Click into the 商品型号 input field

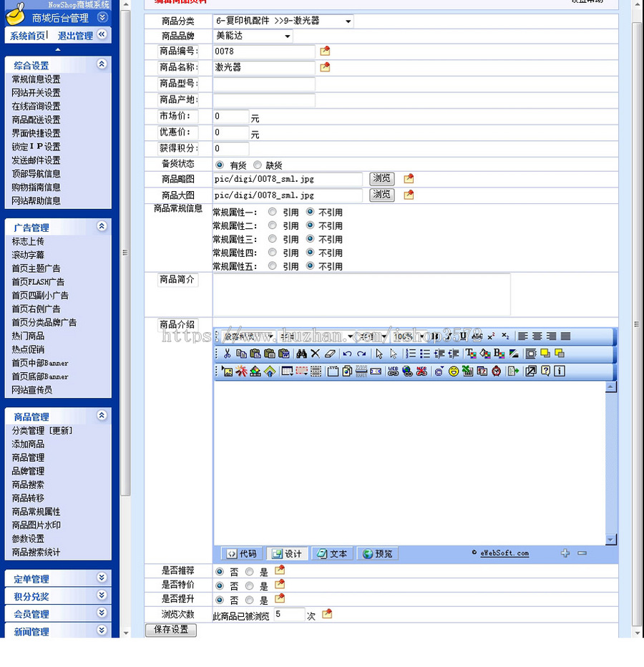pyautogui.click(x=264, y=84)
